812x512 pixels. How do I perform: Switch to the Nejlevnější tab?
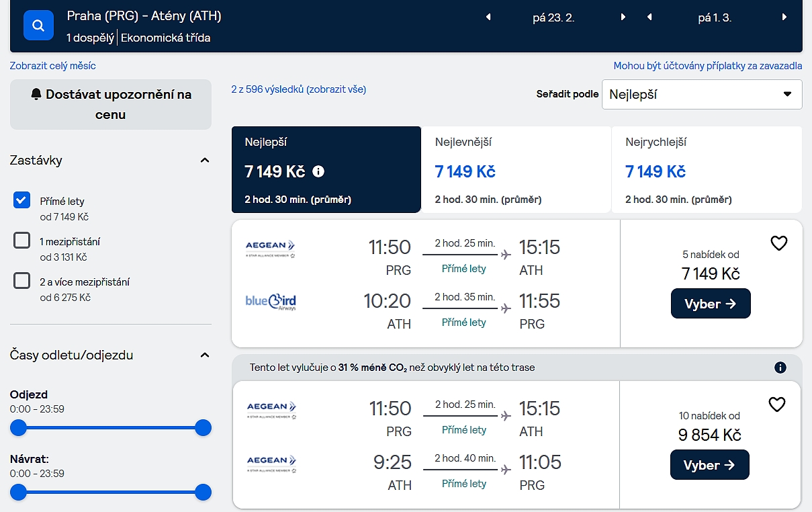[516, 169]
